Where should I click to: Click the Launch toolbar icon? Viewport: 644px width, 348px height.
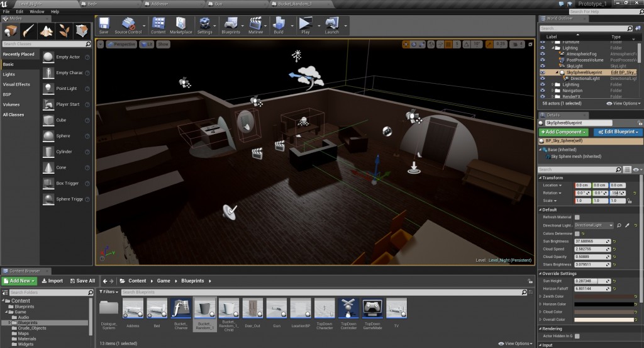point(332,25)
